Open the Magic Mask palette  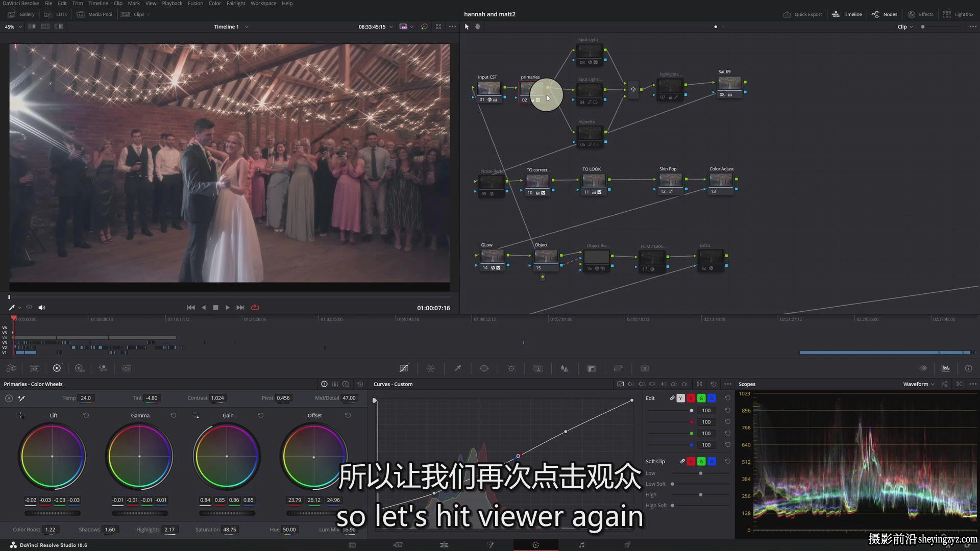click(538, 368)
